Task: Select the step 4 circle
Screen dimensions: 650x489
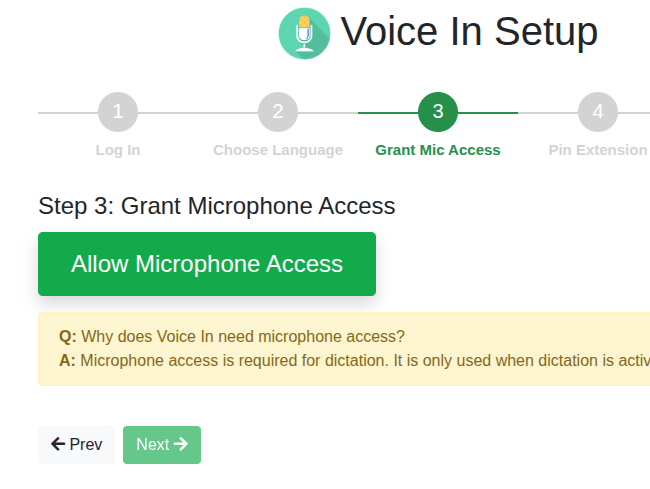Action: 597,112
